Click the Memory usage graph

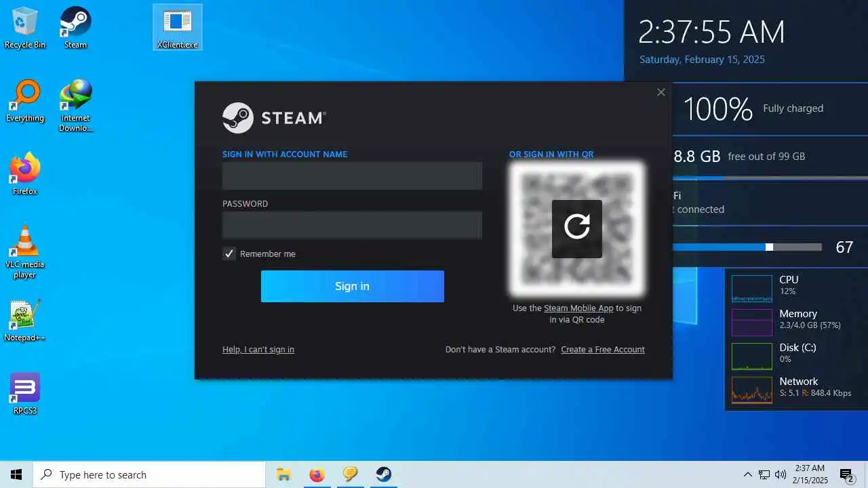coord(752,323)
